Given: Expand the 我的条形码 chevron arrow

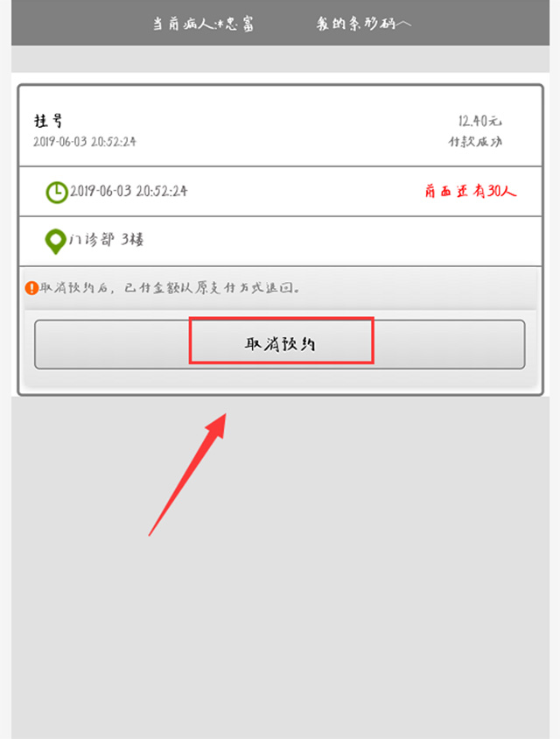Looking at the screenshot, I should tap(403, 24).
